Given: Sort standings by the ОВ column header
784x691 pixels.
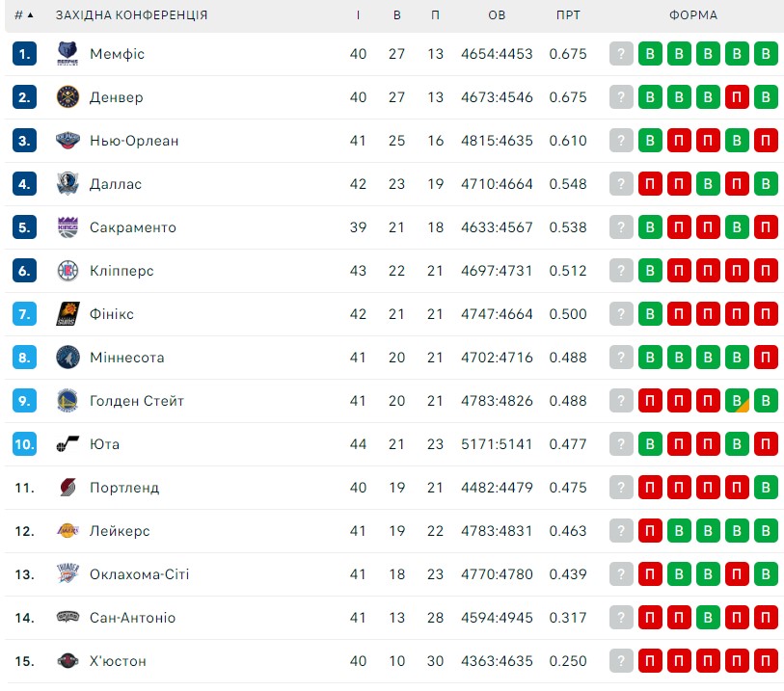Looking at the screenshot, I should click(x=497, y=15).
